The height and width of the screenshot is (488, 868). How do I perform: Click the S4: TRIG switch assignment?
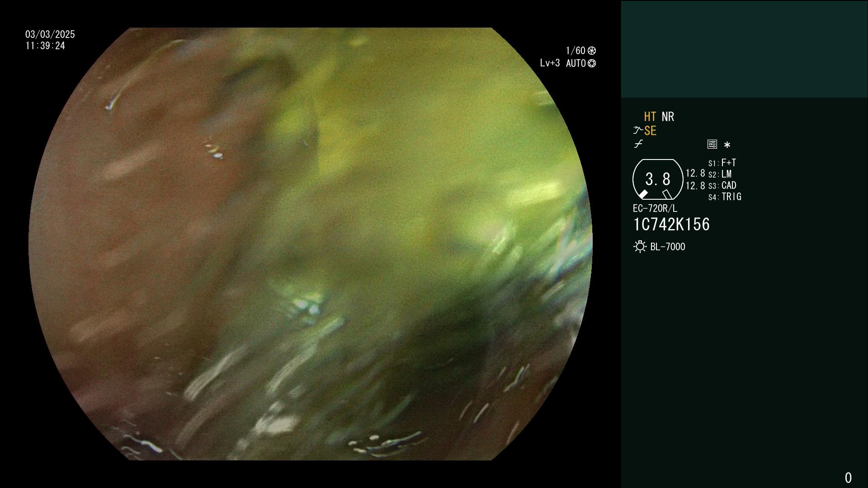pos(725,197)
